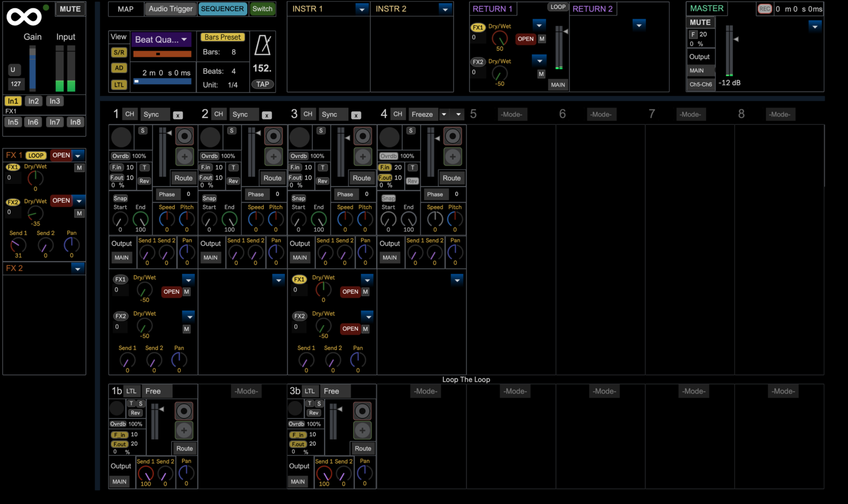Toggle Rev reverse playback on channel 2
The width and height of the screenshot is (848, 504).
pos(233,181)
